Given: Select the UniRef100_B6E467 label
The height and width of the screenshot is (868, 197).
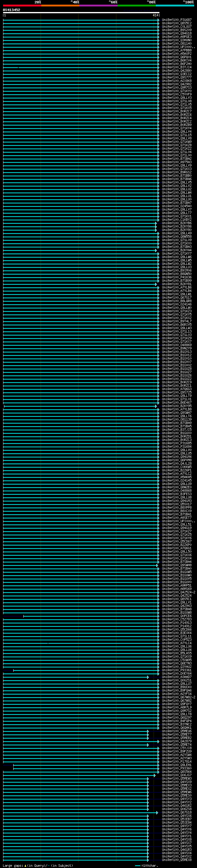Looking at the screenshot, I should point(176,403).
